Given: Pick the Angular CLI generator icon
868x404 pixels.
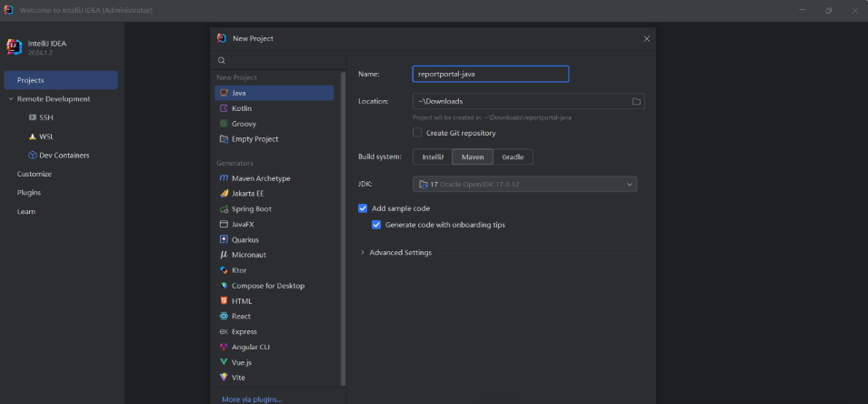Looking at the screenshot, I should (224, 347).
